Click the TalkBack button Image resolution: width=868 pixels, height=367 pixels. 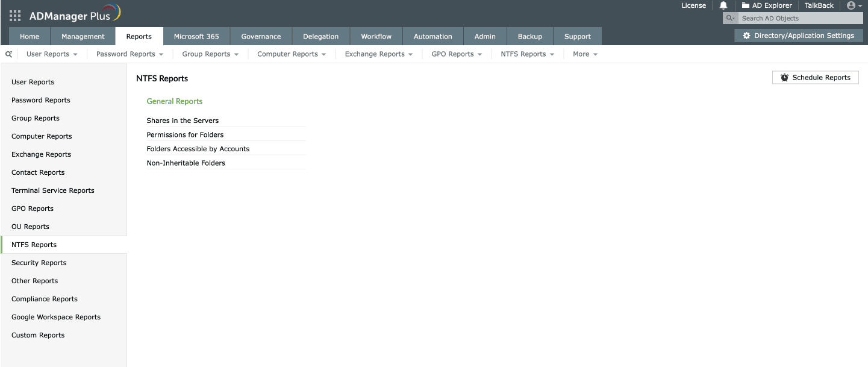(x=819, y=5)
